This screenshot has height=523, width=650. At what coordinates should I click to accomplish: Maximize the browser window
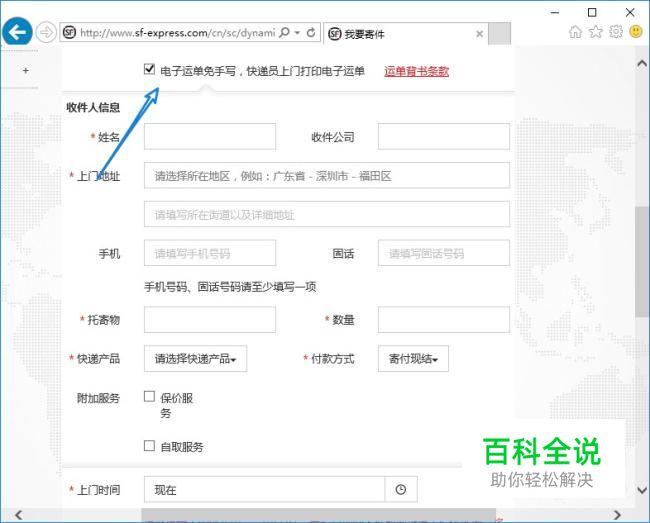point(592,12)
